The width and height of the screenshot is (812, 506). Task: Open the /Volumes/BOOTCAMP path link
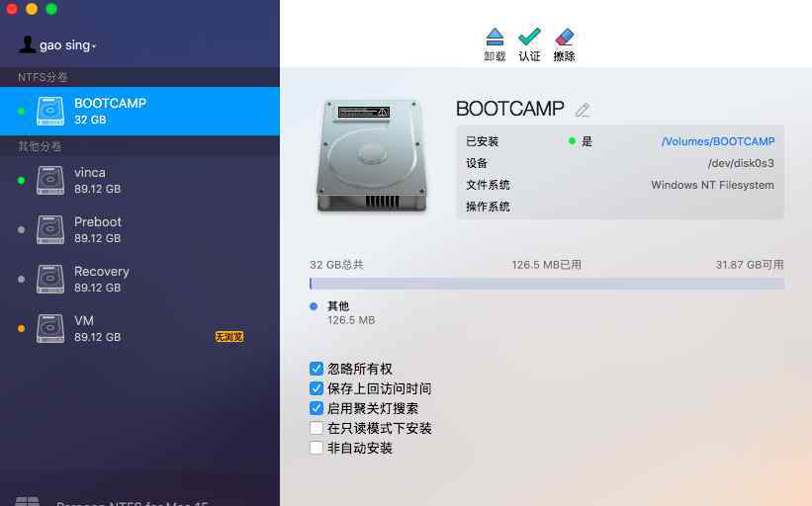click(x=718, y=141)
